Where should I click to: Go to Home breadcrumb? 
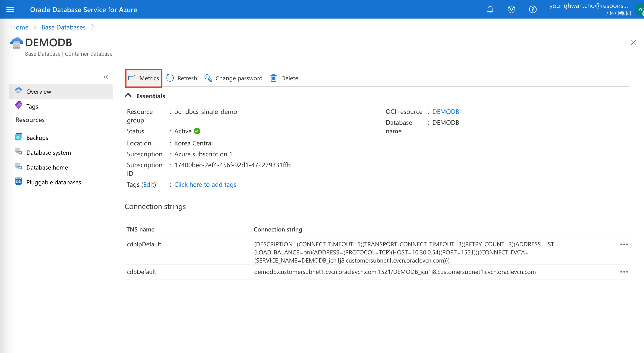(20, 27)
